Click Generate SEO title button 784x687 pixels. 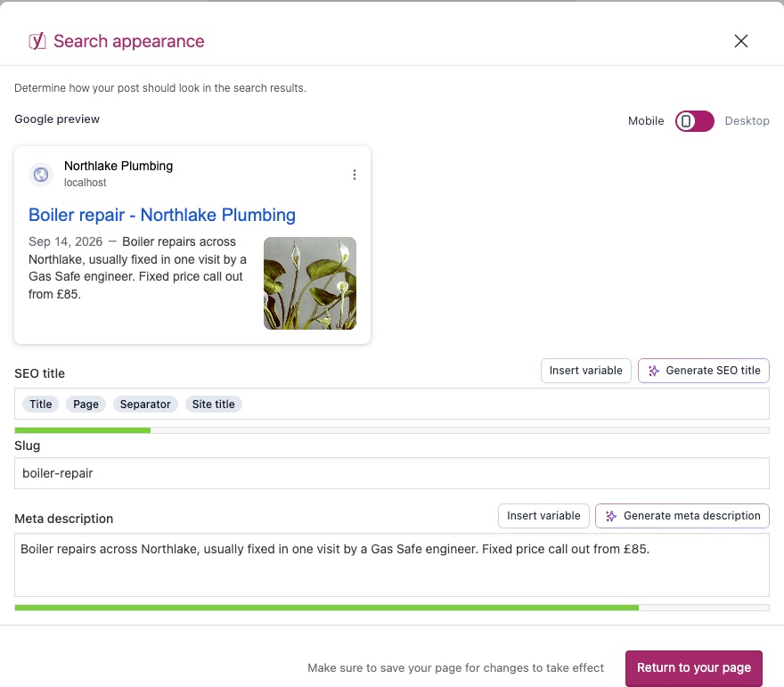pos(704,371)
